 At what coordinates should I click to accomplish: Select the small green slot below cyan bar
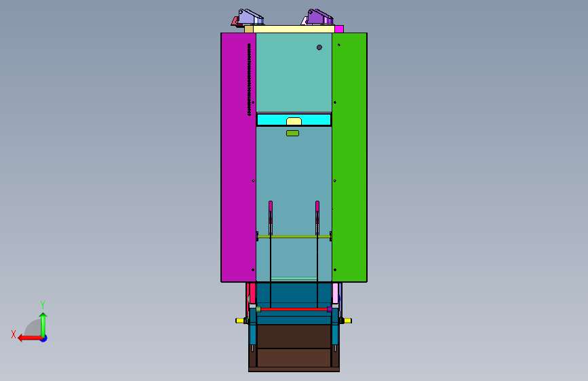click(x=292, y=133)
